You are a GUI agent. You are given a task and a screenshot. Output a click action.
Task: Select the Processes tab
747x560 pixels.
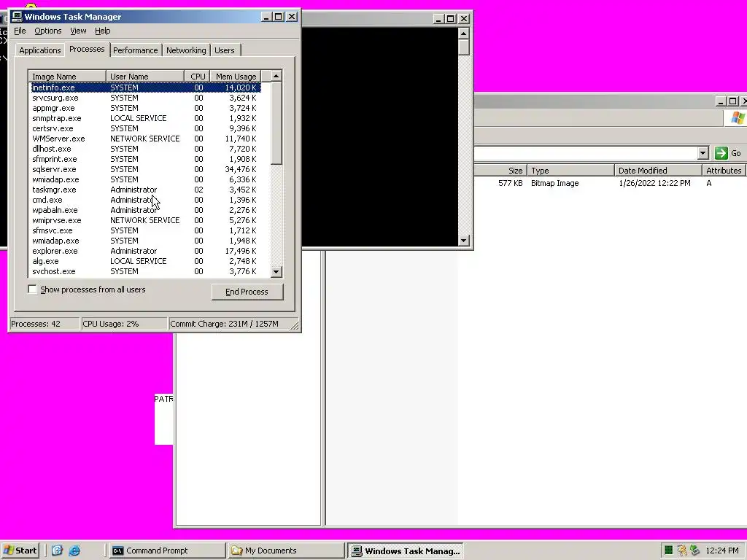(x=87, y=49)
